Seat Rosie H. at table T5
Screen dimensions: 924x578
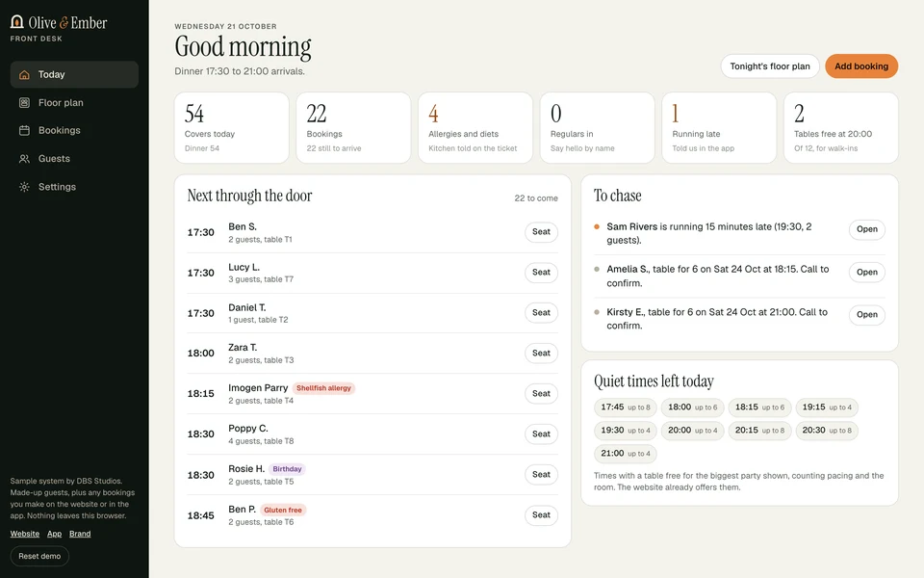pyautogui.click(x=541, y=474)
